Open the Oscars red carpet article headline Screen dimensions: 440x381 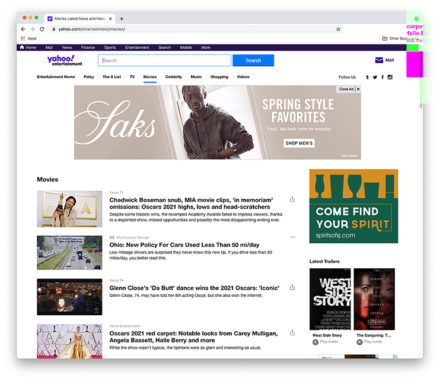(193, 337)
